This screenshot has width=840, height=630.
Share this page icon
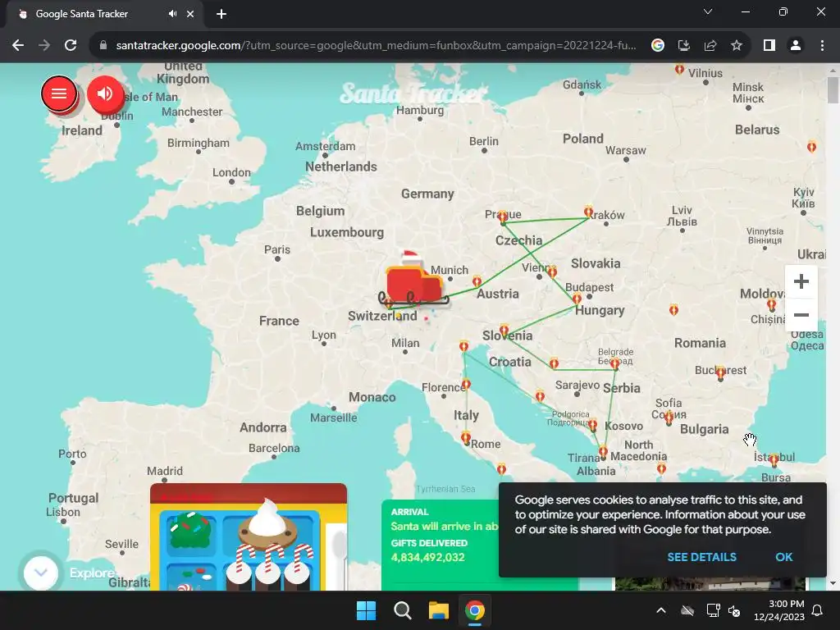point(710,46)
